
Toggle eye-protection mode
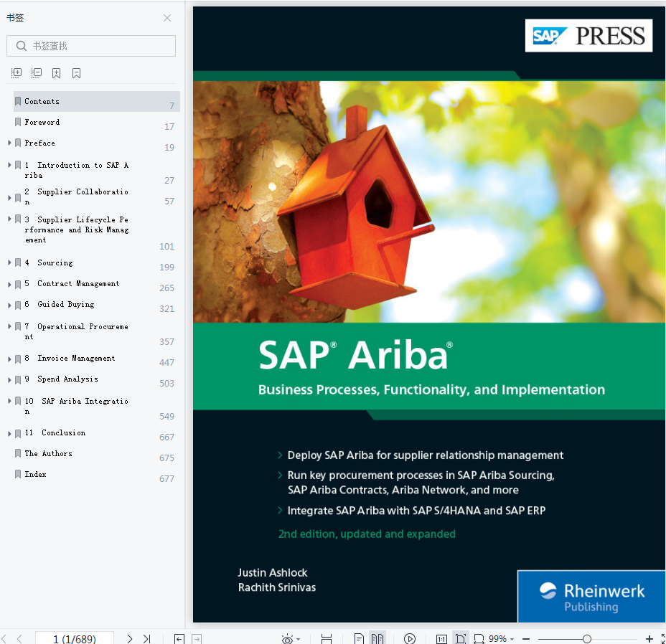click(x=287, y=638)
